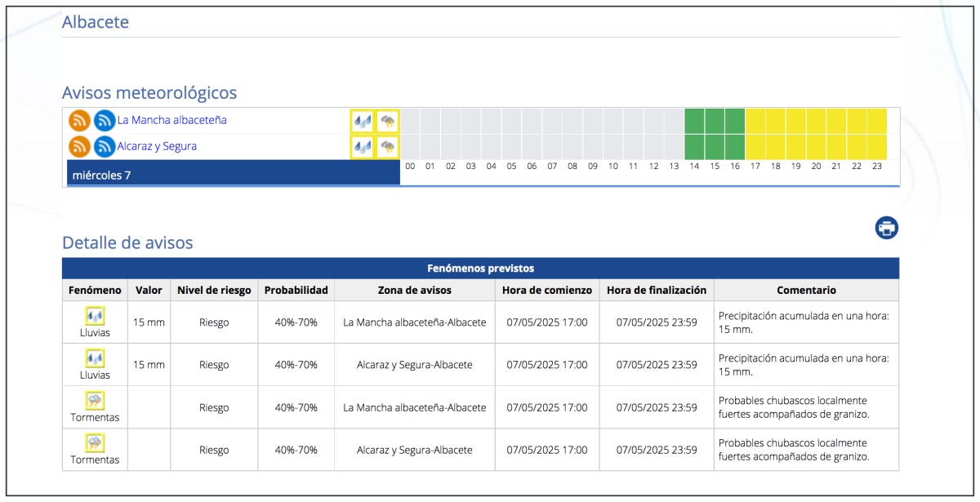Click the 'Detalle de avisos' heading

tap(127, 242)
